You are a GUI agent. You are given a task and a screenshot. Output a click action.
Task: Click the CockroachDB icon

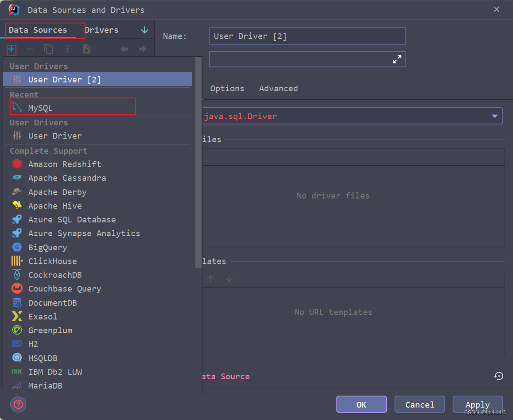(17, 275)
